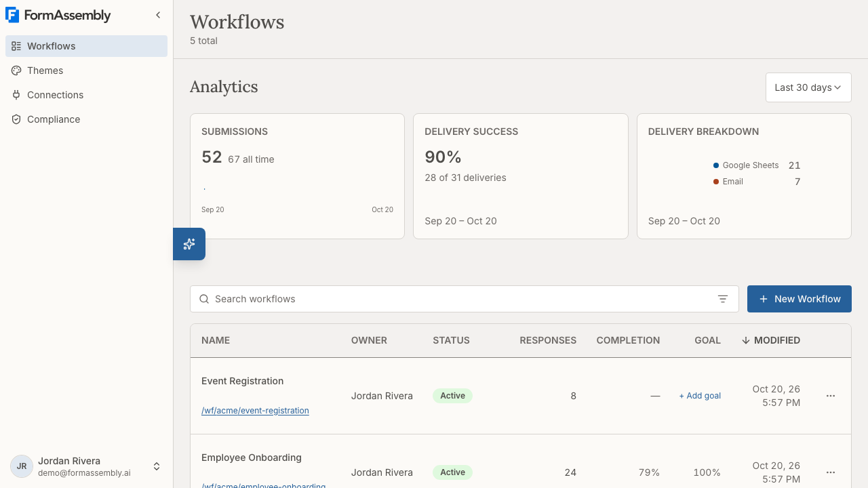868x488 pixels.
Task: Open the Employee Onboarding workflow
Action: pos(252,457)
